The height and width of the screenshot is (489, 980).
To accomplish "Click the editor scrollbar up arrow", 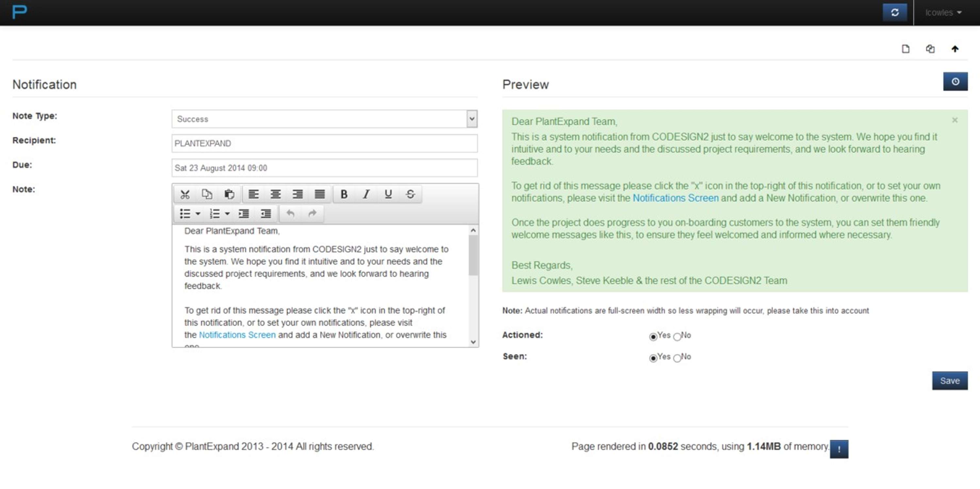I will click(473, 230).
